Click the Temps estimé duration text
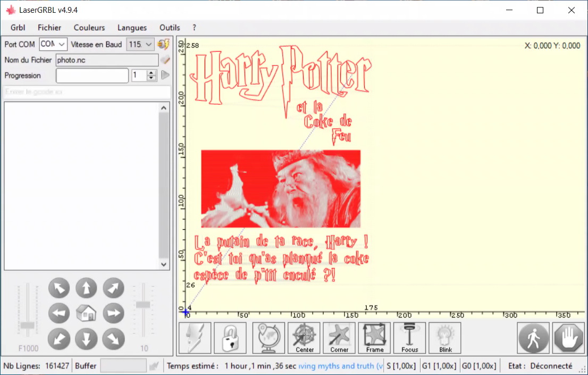This screenshot has width=588, height=375. pos(261,365)
